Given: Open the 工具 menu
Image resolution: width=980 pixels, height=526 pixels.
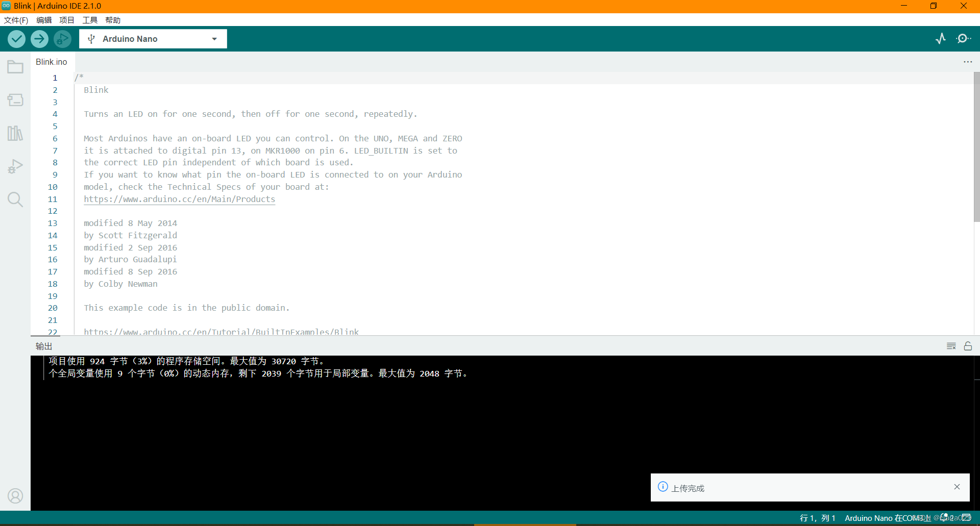Looking at the screenshot, I should coord(90,20).
